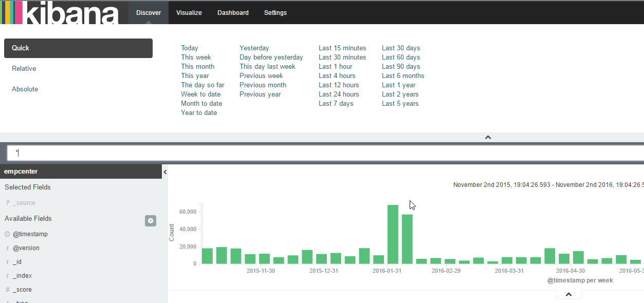Choose the Yesterday time range
Image resolution: width=644 pixels, height=303 pixels.
254,48
